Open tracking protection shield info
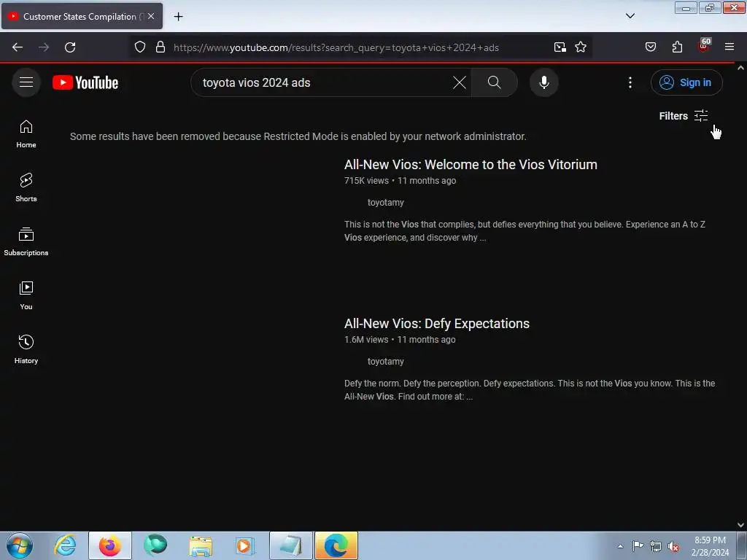Viewport: 747px width, 560px height. point(139,47)
